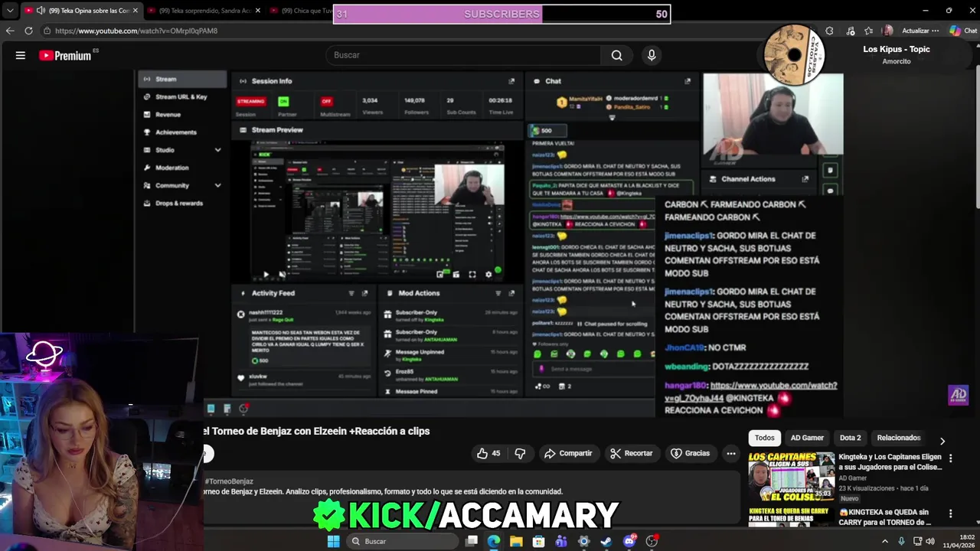The height and width of the screenshot is (551, 980).
Task: Click the taskbar Buscar search box
Action: pyautogui.click(x=401, y=541)
